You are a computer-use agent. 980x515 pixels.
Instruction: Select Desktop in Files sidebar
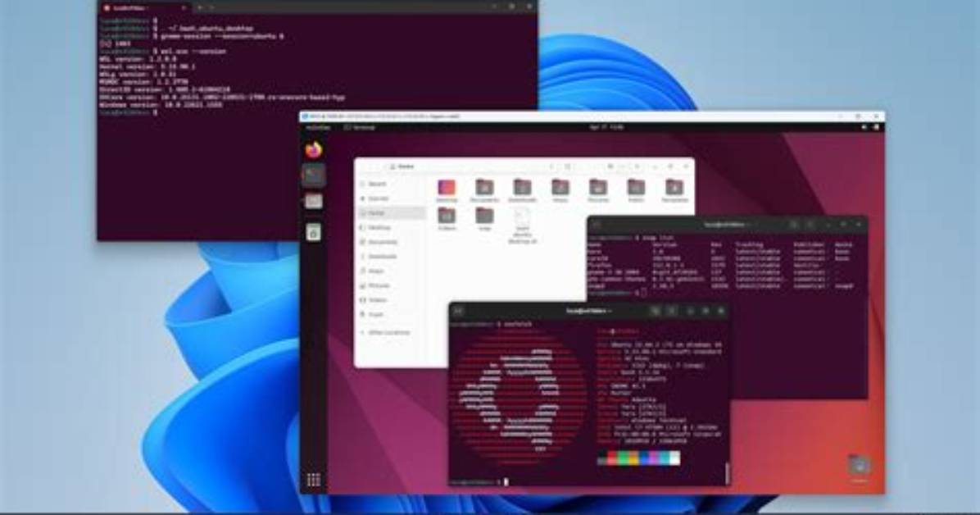click(391, 228)
